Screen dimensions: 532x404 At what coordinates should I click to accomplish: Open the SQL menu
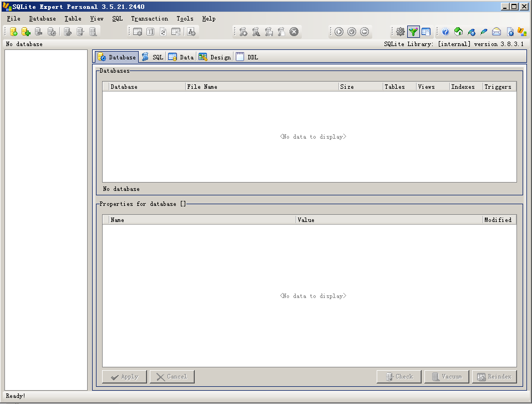point(118,19)
